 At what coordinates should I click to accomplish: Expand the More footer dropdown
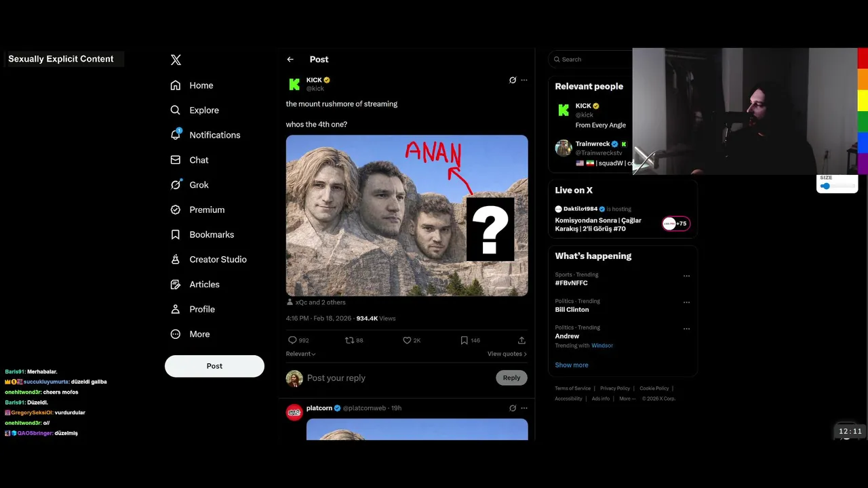click(627, 399)
